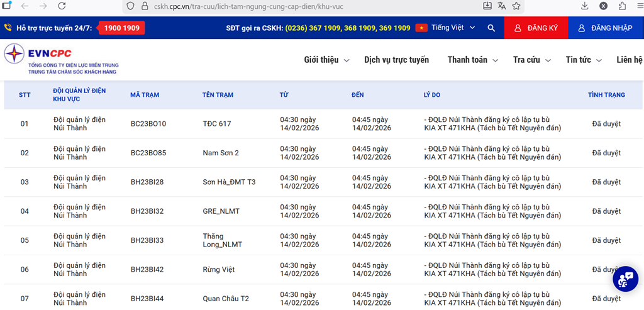Open the browser Extensions puzzle icon
644x310 pixels.
pyautogui.click(x=622, y=6)
